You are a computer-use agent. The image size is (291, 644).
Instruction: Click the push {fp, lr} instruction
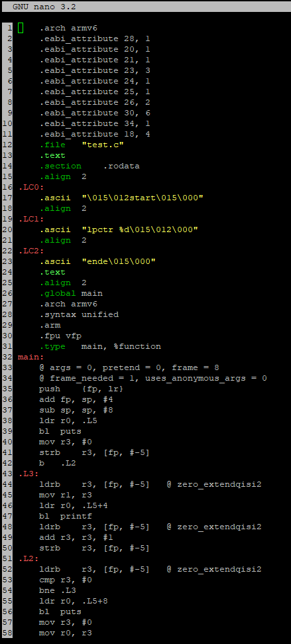point(82,389)
